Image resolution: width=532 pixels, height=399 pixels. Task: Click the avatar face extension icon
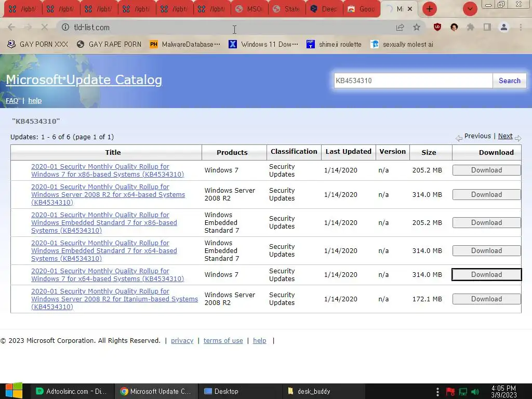[x=454, y=27]
